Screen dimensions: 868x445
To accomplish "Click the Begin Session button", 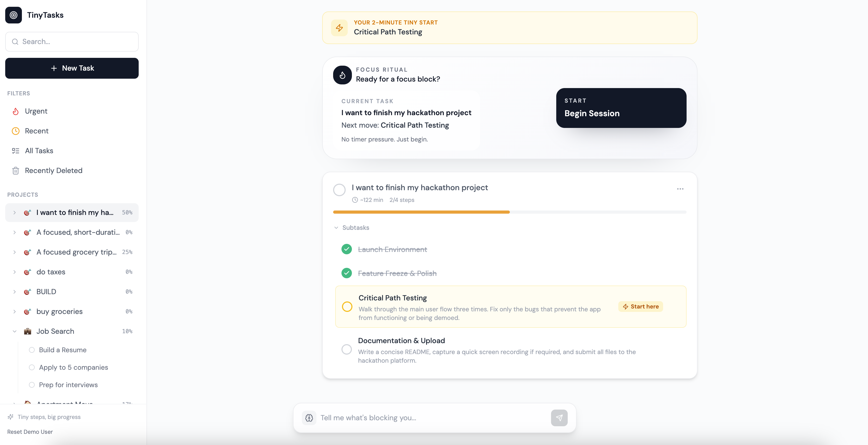I will (x=621, y=108).
